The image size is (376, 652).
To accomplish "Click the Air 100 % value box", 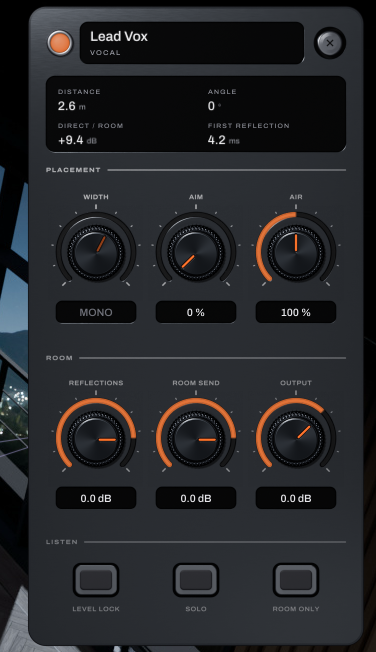I will click(296, 312).
